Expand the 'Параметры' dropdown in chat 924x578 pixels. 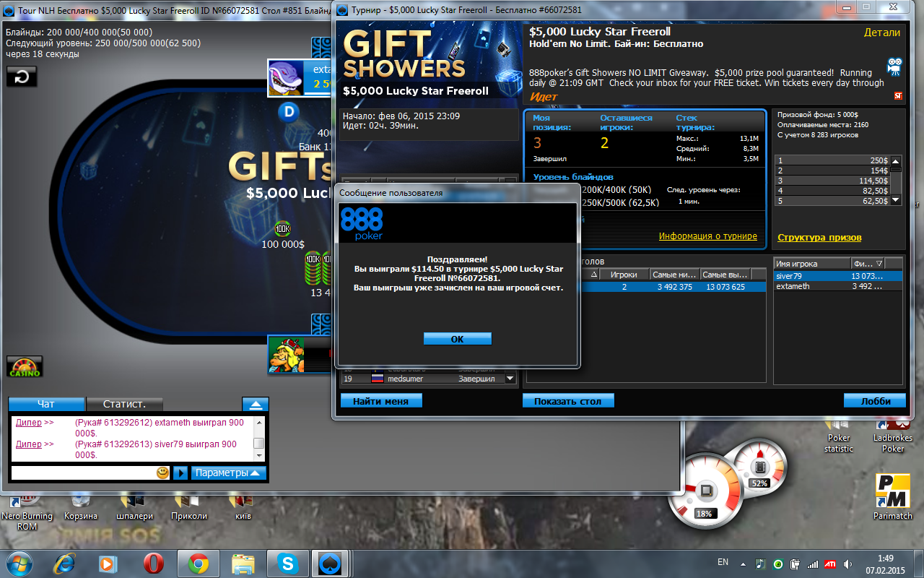tap(229, 473)
